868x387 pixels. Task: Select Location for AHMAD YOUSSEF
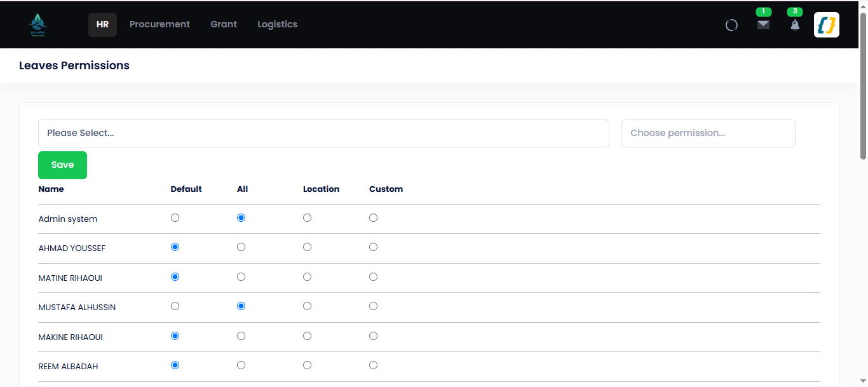[308, 247]
